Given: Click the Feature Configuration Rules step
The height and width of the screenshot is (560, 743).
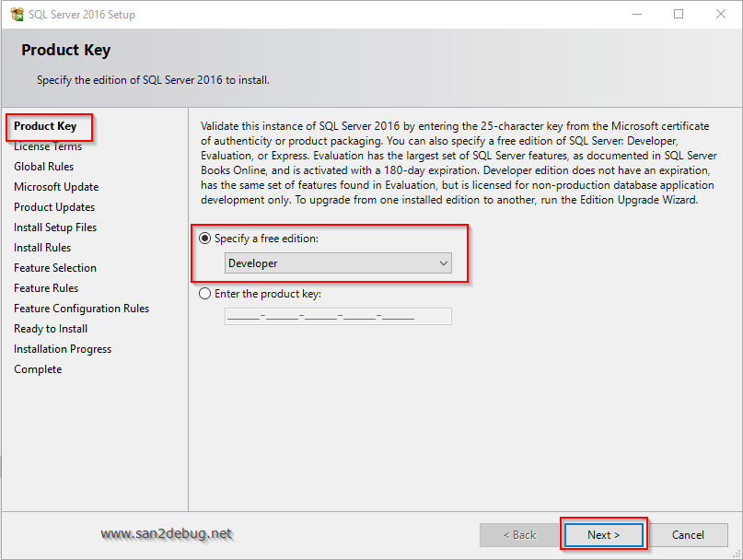Looking at the screenshot, I should tap(82, 309).
